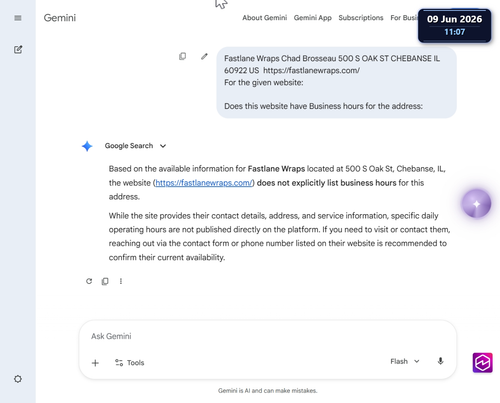Click the purple floating sparkle button
Screen dimensions: 500x403
click(476, 204)
